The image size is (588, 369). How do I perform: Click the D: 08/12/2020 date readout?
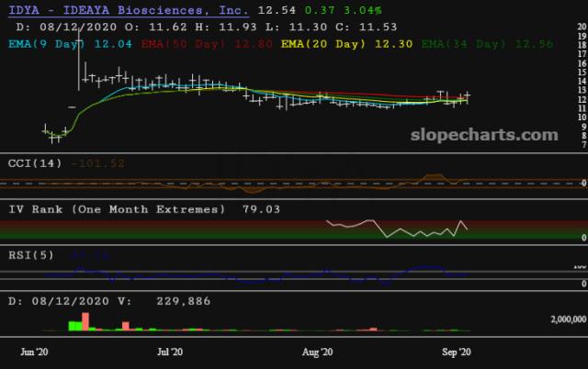66,27
